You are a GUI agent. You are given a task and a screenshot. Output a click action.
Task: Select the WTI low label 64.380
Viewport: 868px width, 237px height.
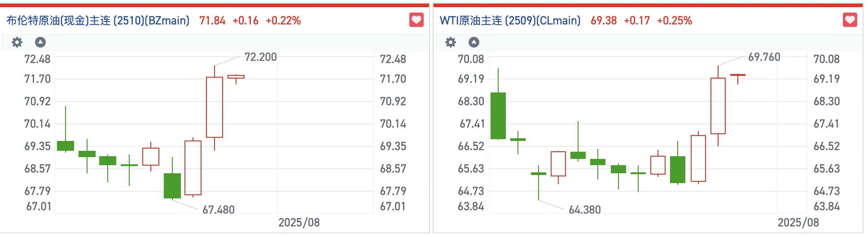(584, 210)
